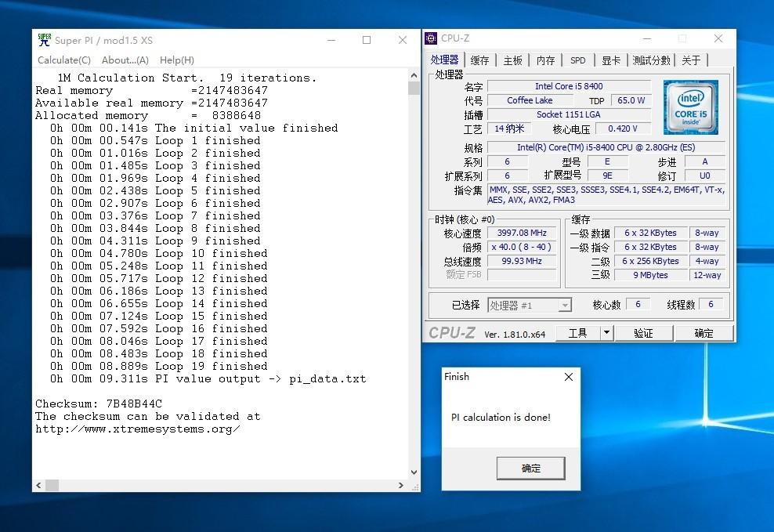This screenshot has width=774, height=532.
Task: Click the Loop 19 finished line
Action: click(158, 366)
